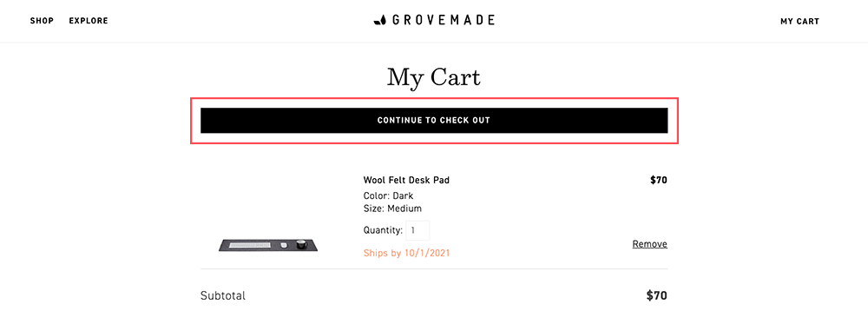The image size is (868, 318).
Task: Click the Ships by 10/1/2021 notice
Action: click(407, 253)
